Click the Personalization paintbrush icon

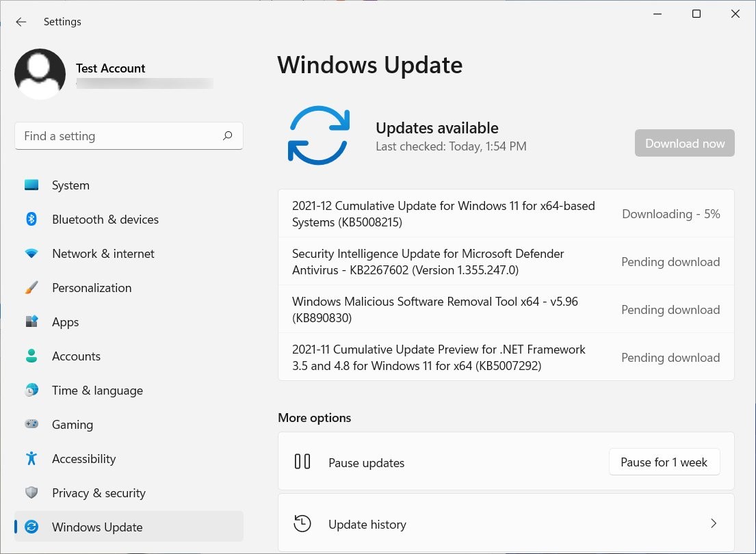[31, 288]
